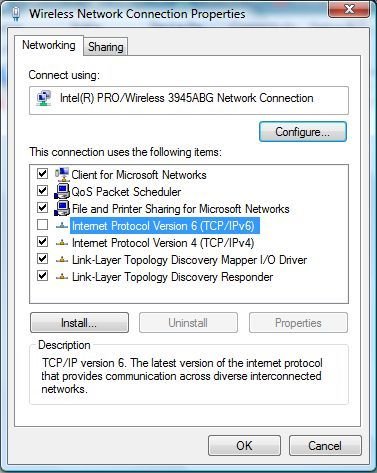Click the Topology Discovery Mapper I/O Driver icon
Viewport: 377px width, 473px height.
(62, 260)
